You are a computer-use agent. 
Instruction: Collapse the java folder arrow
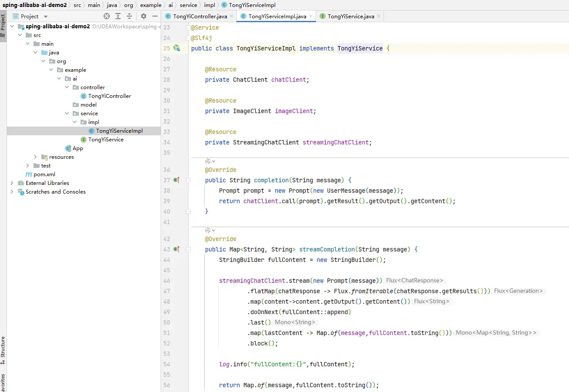35,53
